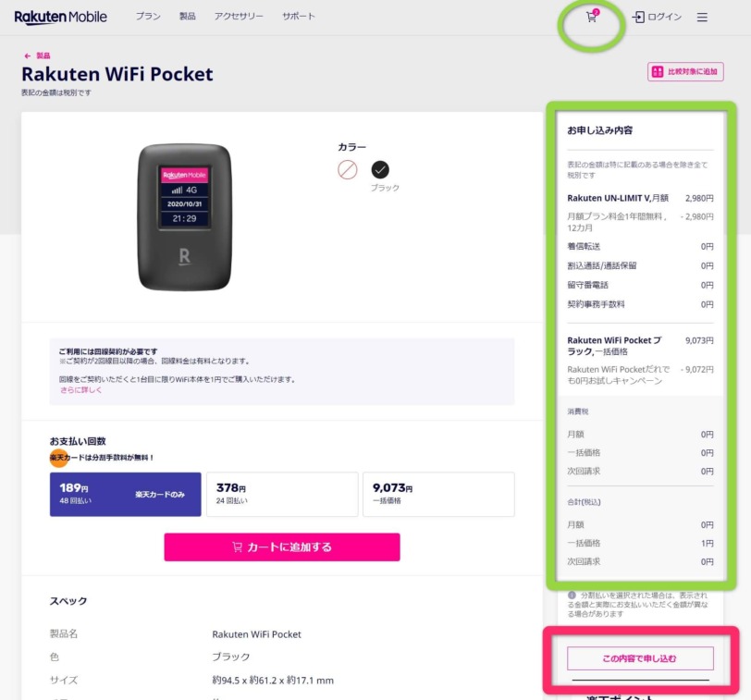The image size is (751, 700).
Task: Open the 製品 menu in header
Action: click(187, 17)
